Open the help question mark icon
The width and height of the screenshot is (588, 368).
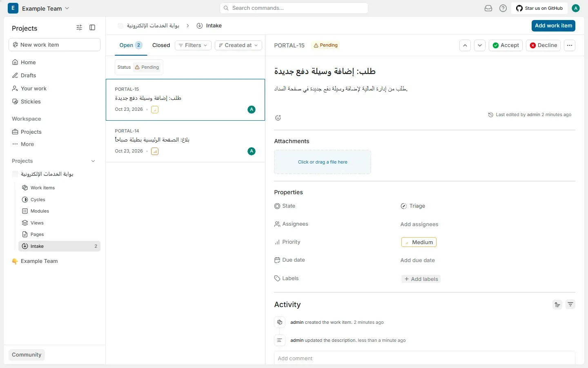(x=503, y=8)
